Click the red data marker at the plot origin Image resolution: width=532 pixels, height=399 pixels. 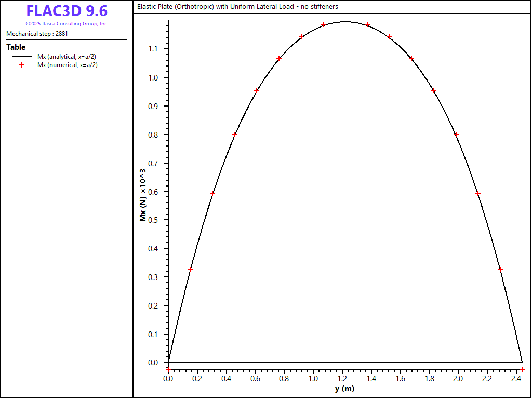(168, 369)
